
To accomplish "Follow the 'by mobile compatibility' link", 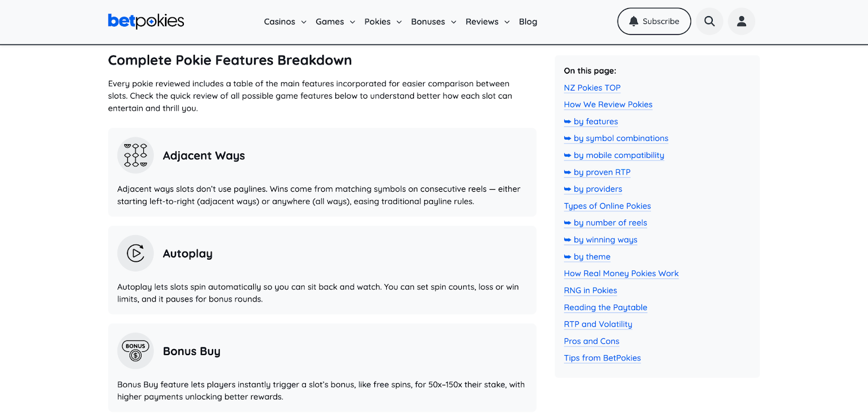I will (x=618, y=156).
